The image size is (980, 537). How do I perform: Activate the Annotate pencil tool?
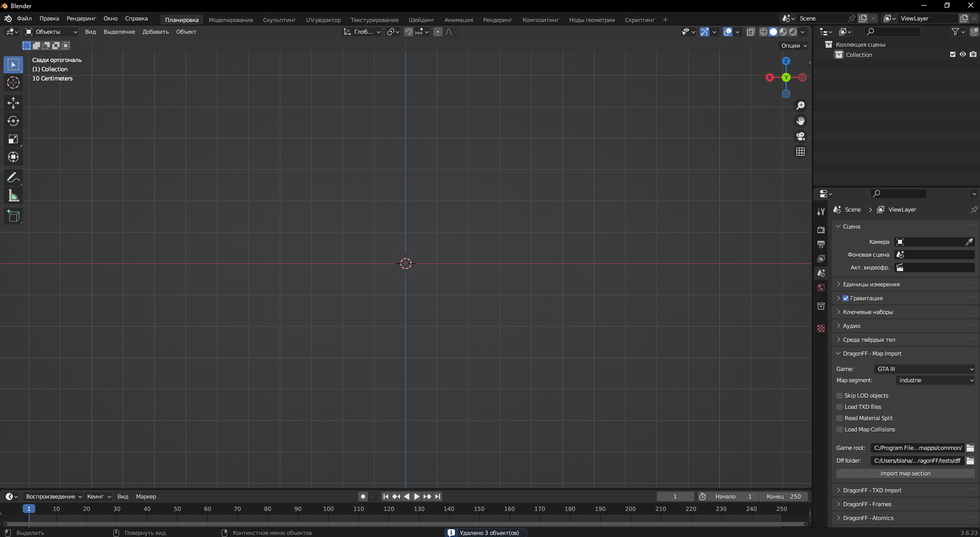[13, 177]
